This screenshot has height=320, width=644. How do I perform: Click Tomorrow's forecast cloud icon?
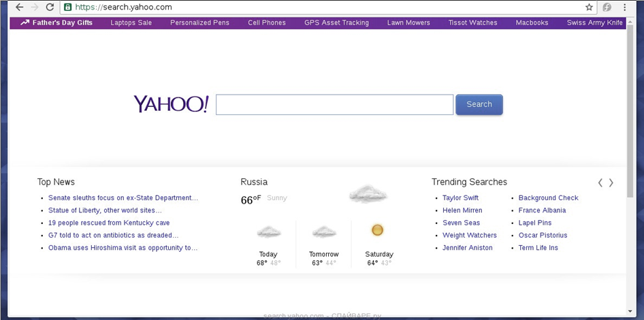[324, 231]
